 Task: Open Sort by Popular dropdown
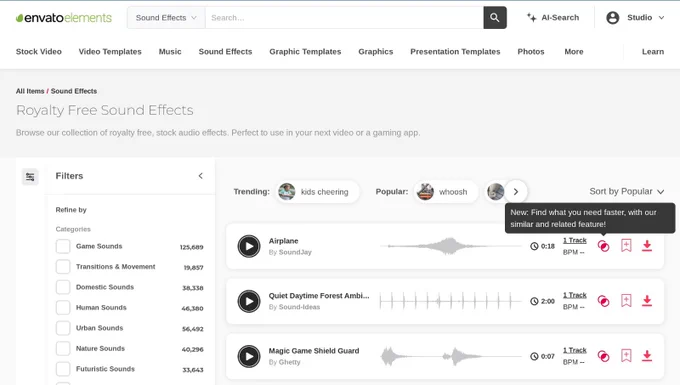[x=627, y=192]
